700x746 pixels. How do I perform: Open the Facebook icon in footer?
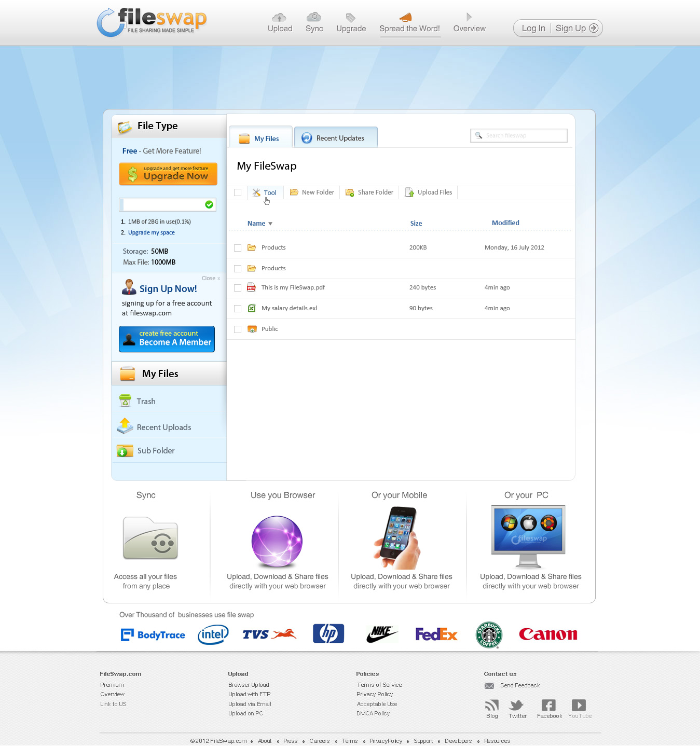[x=548, y=705]
